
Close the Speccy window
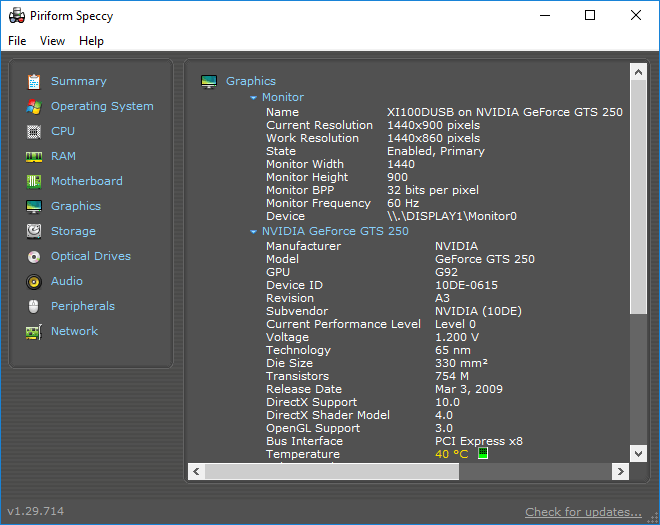(636, 16)
